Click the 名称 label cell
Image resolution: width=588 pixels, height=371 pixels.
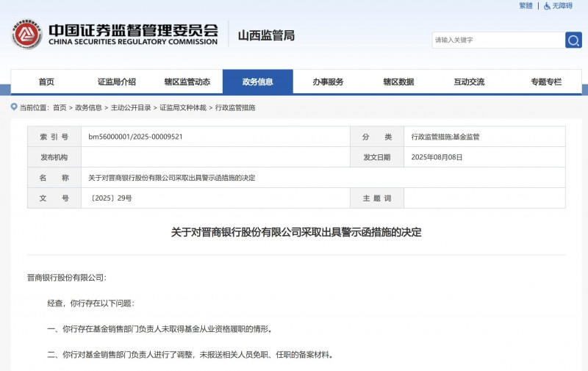tap(54, 178)
